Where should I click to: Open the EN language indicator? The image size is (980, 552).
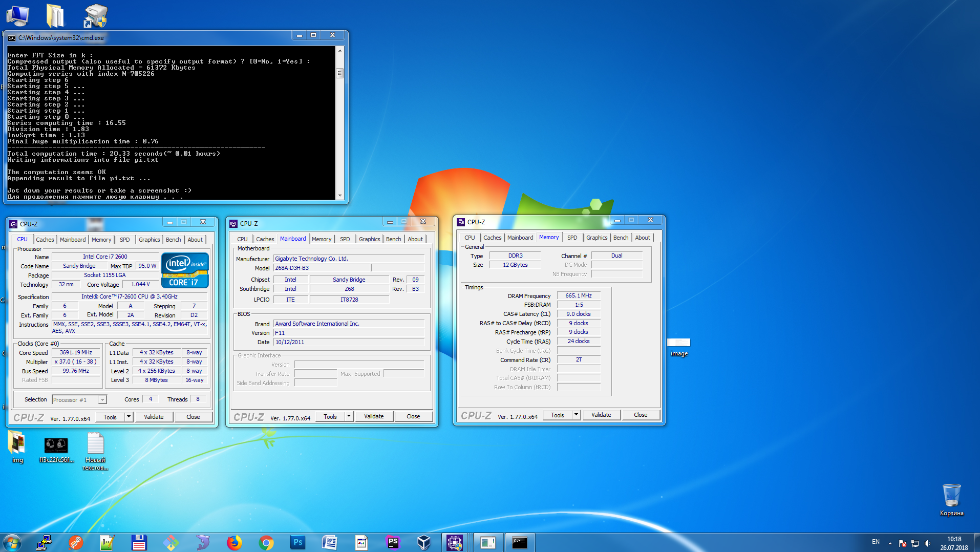point(876,542)
